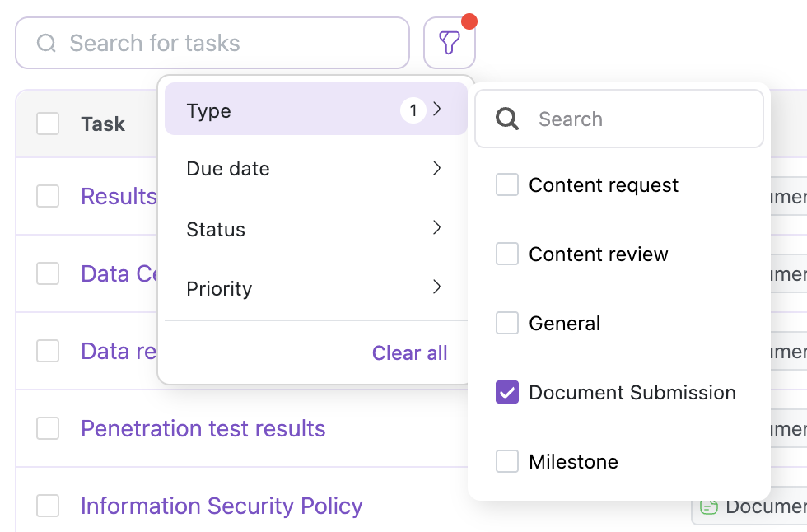Click Clear all to reset filters

(409, 353)
